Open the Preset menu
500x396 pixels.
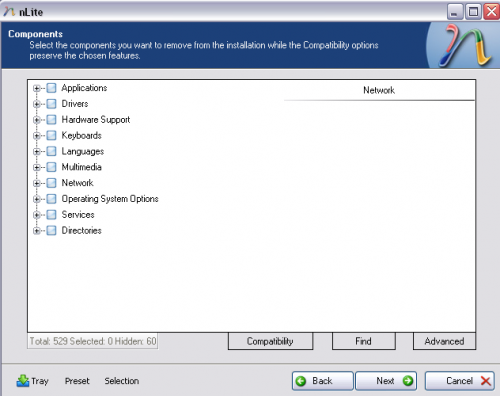point(77,381)
